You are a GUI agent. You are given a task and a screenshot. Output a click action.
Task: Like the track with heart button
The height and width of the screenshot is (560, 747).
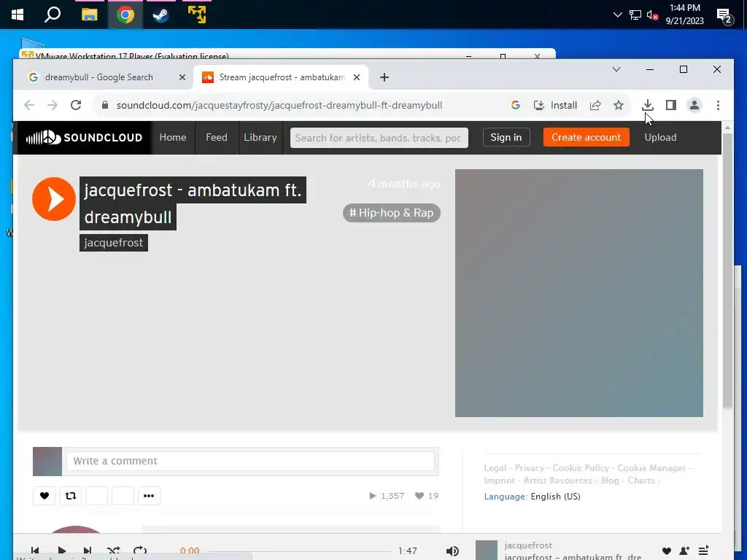pyautogui.click(x=44, y=496)
